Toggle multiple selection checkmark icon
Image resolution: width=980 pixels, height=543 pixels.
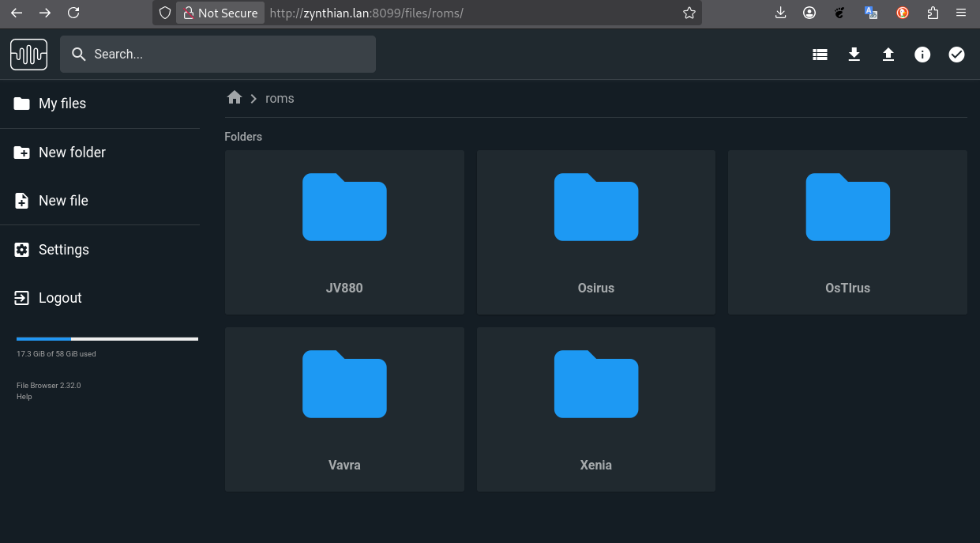tap(956, 55)
